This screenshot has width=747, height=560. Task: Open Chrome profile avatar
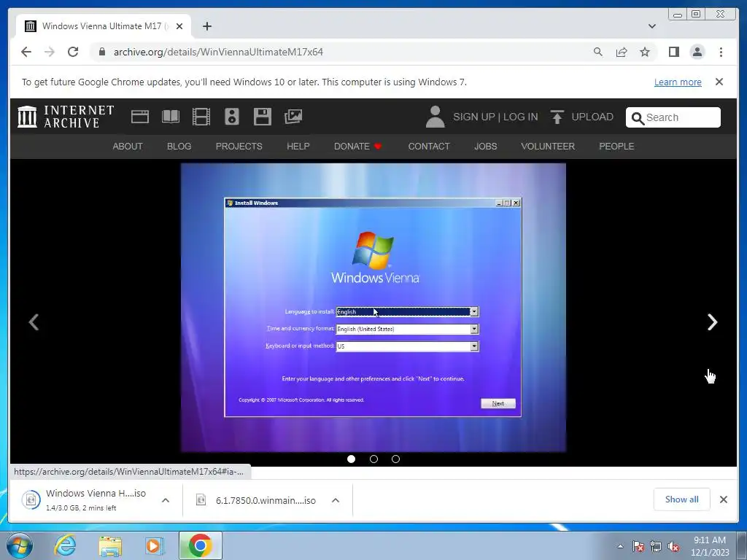697,52
